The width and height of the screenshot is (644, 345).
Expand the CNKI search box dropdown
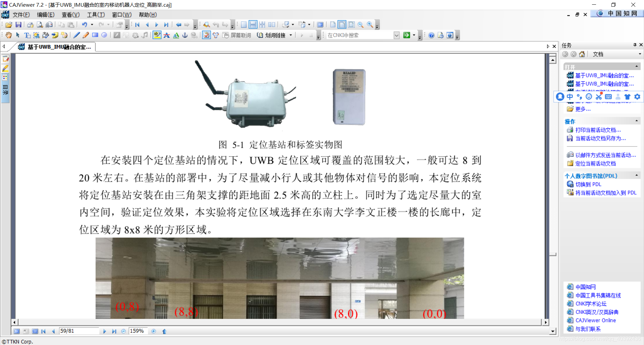(396, 35)
